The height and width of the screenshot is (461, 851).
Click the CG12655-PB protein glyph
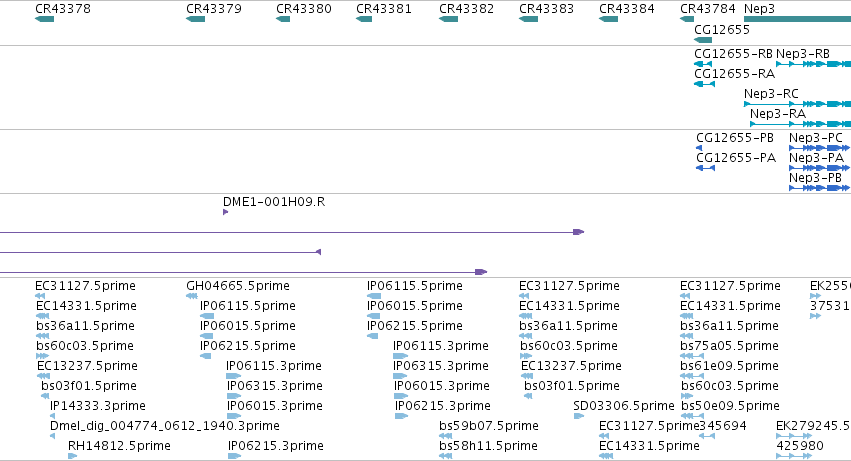point(699,148)
